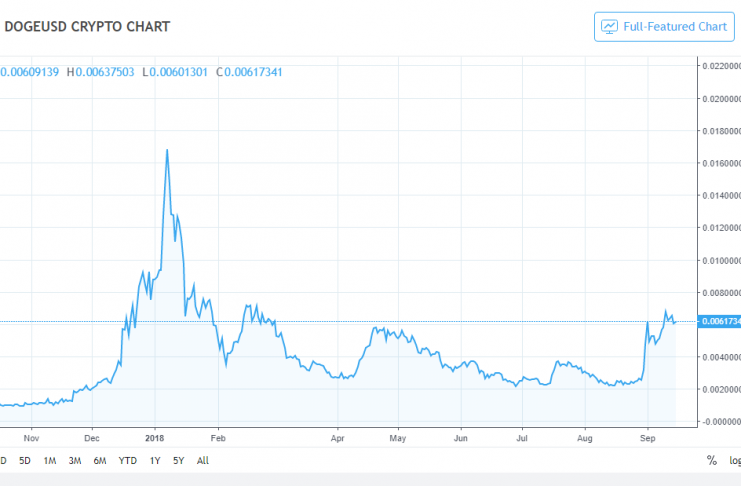Image resolution: width=741 pixels, height=486 pixels.
Task: Toggle percent scale with % button
Action: (712, 460)
